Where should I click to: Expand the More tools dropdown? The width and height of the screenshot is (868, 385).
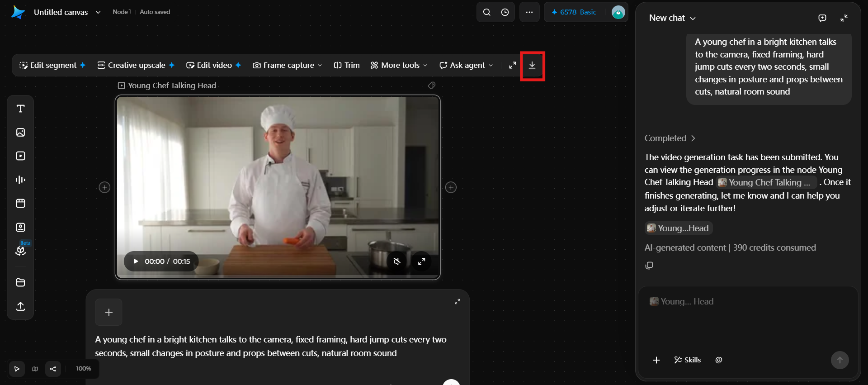399,65
